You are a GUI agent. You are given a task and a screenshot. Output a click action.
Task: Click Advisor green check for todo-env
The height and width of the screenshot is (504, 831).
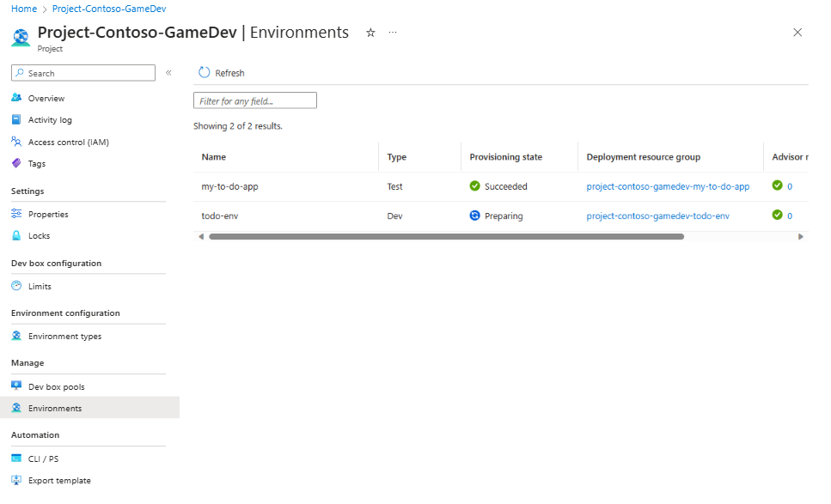(777, 215)
